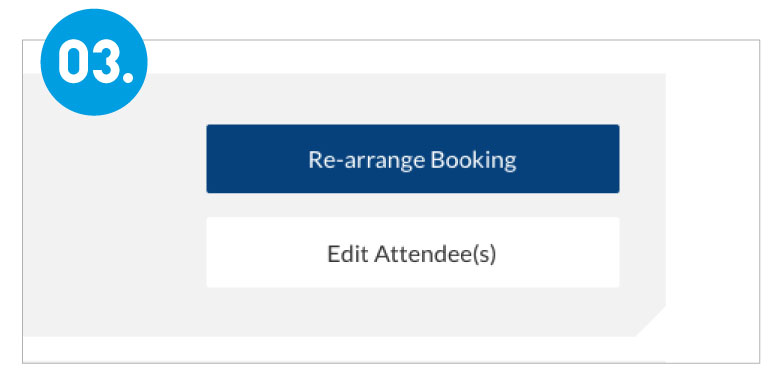The height and width of the screenshot is (370, 778).
Task: Tap the word "Edit" on white button
Action: pos(347,253)
